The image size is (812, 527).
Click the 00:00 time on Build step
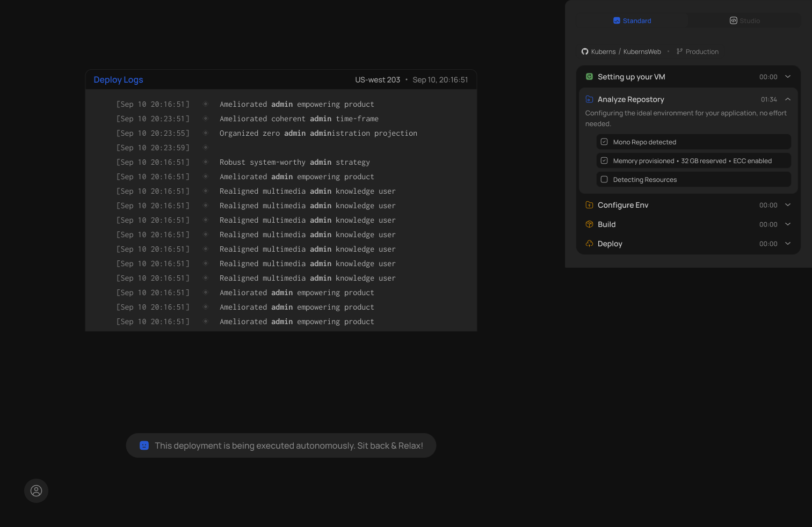769,224
